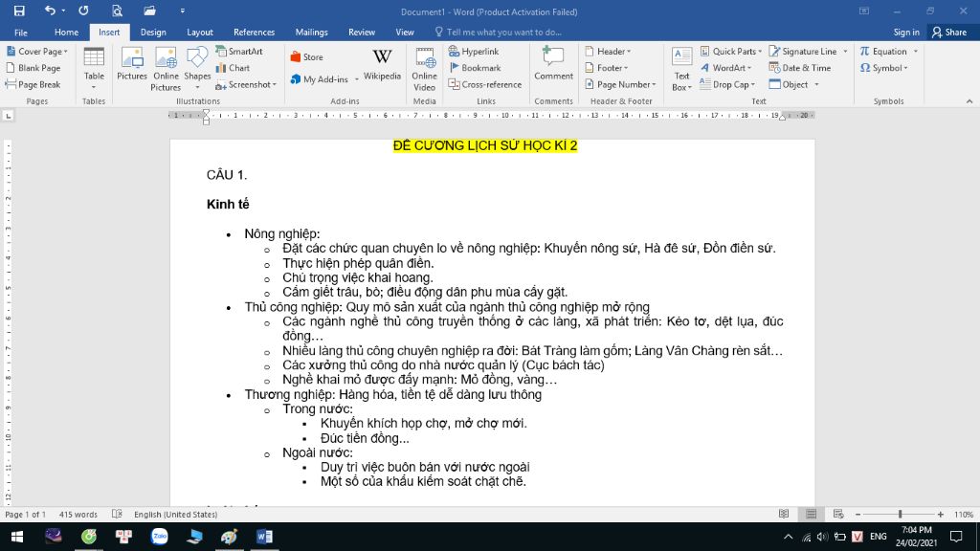Viewport: 980px width, 551px height.
Task: Expand the Quick Parts menu
Action: click(730, 52)
